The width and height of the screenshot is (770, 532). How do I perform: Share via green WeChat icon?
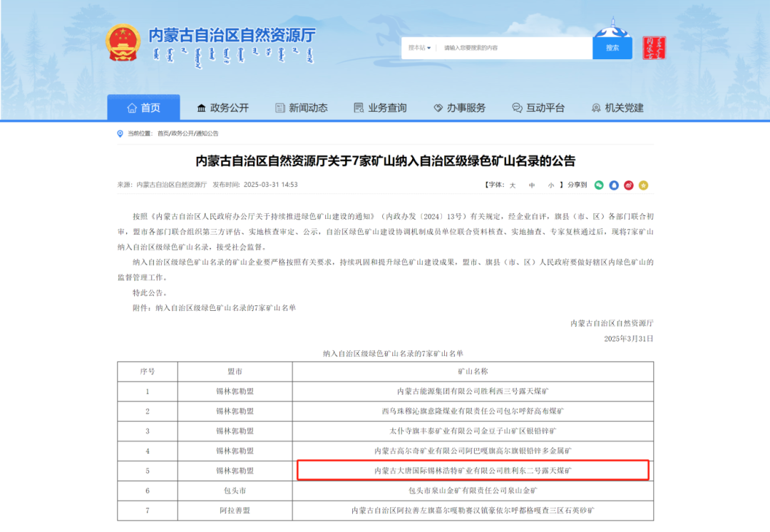click(599, 185)
